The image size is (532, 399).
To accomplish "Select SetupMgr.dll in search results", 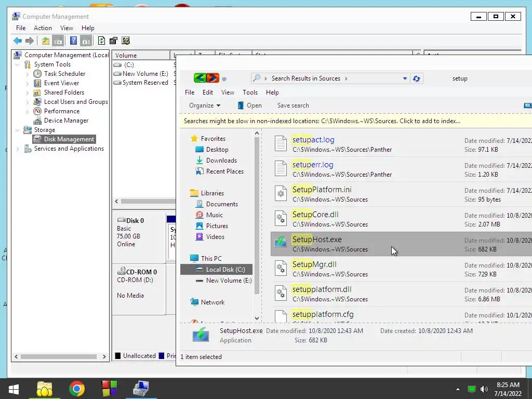I will click(401, 269).
